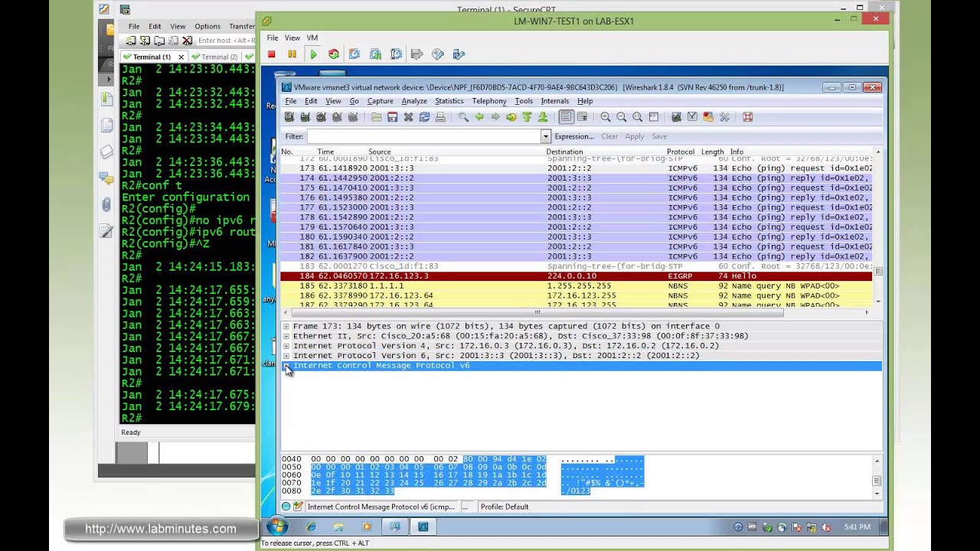This screenshot has height=551, width=980.
Task: Select the Terminal (1) tab in SecureCRT
Action: tap(152, 57)
